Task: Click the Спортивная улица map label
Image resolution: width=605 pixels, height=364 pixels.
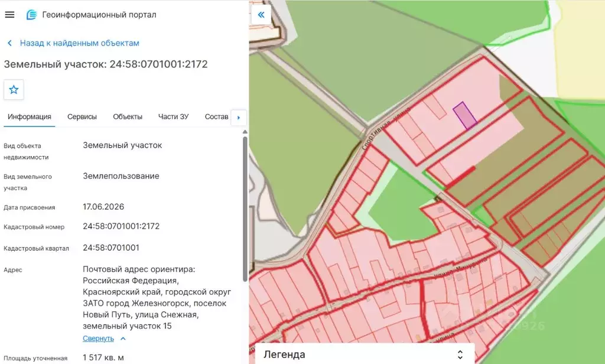Action: (x=386, y=129)
